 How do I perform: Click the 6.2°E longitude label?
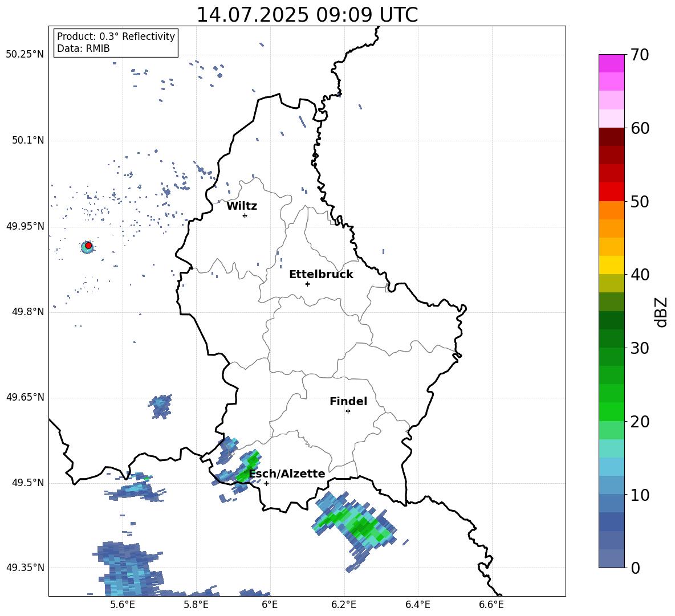[x=344, y=605]
